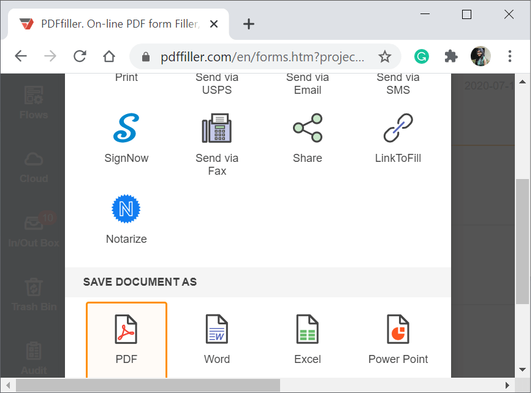Viewport: 532px width, 393px height.
Task: Choose Send via USPS
Action: tap(217, 83)
